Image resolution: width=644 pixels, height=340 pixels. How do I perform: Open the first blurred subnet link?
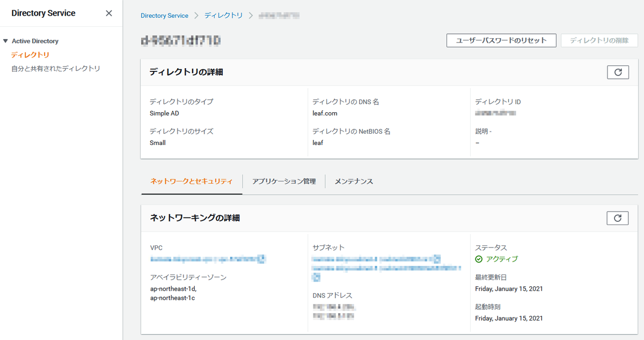point(371,259)
